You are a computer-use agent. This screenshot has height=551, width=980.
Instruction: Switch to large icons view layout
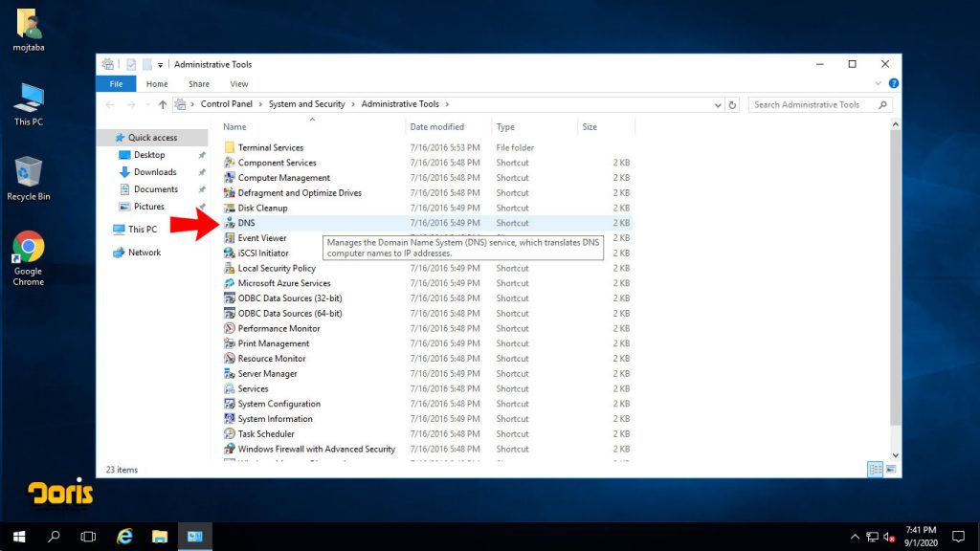[891, 469]
